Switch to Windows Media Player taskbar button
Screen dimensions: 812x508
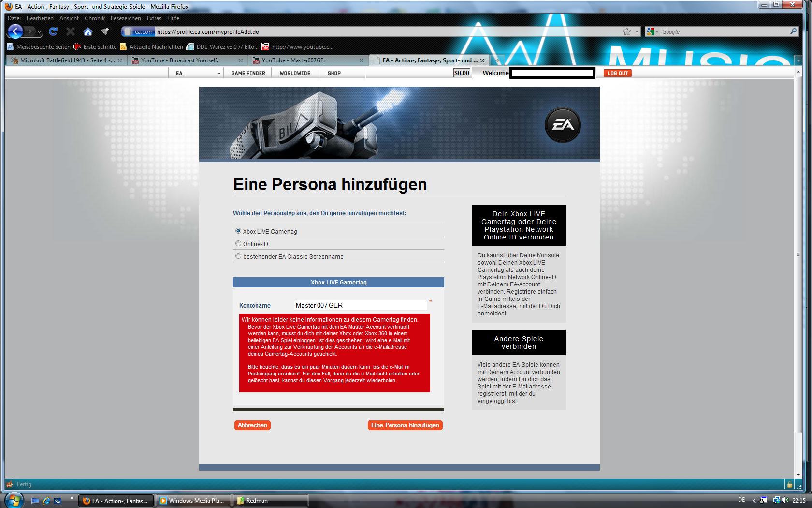click(x=194, y=501)
